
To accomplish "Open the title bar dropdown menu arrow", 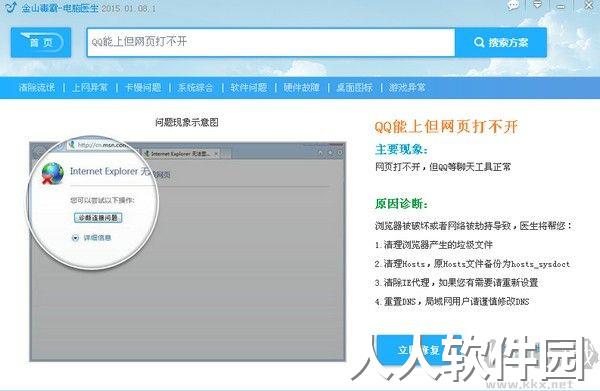I will click(537, 5).
